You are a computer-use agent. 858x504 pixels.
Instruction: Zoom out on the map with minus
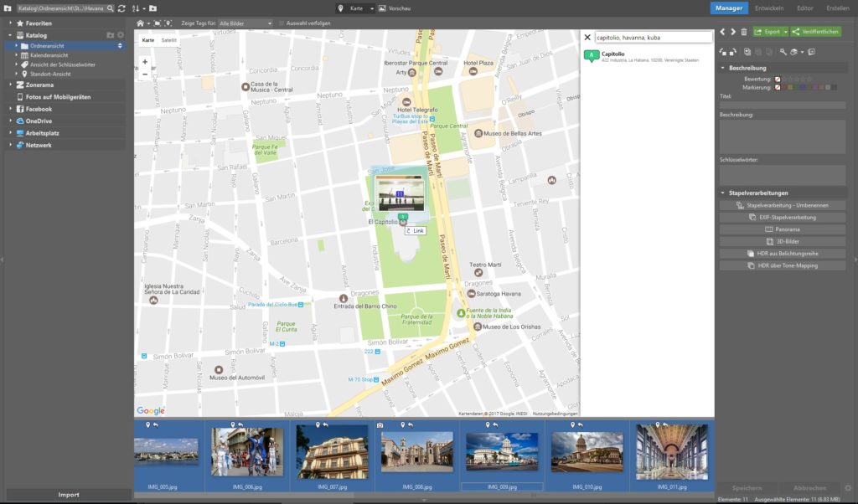tap(145, 74)
